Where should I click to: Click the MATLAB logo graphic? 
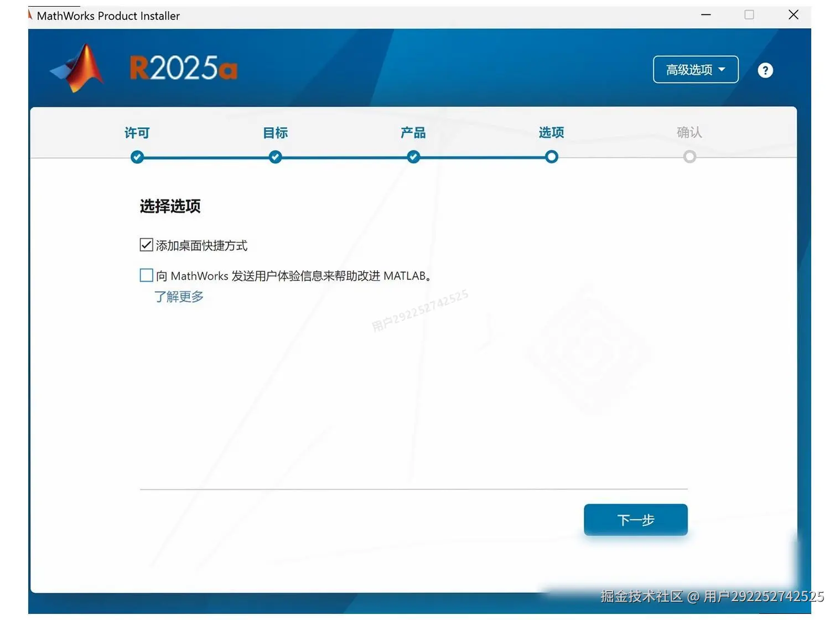click(77, 66)
